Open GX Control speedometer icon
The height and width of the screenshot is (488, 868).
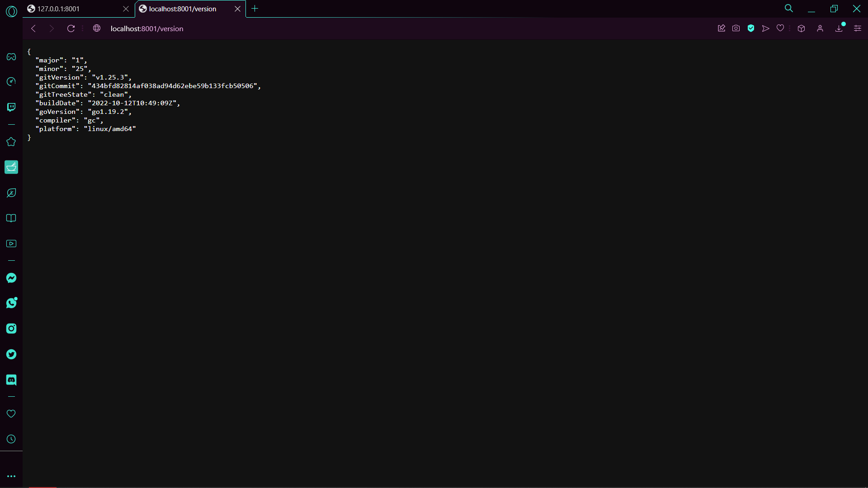(x=11, y=81)
